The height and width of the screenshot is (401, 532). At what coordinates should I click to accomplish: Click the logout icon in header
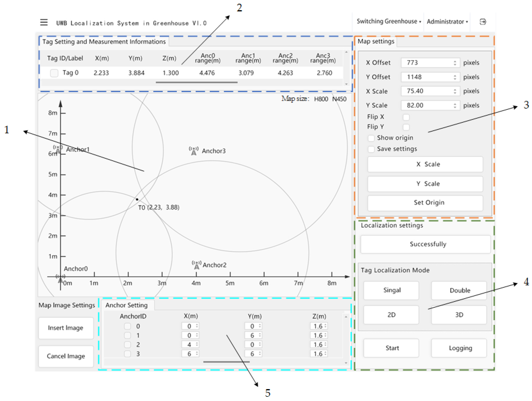[482, 22]
